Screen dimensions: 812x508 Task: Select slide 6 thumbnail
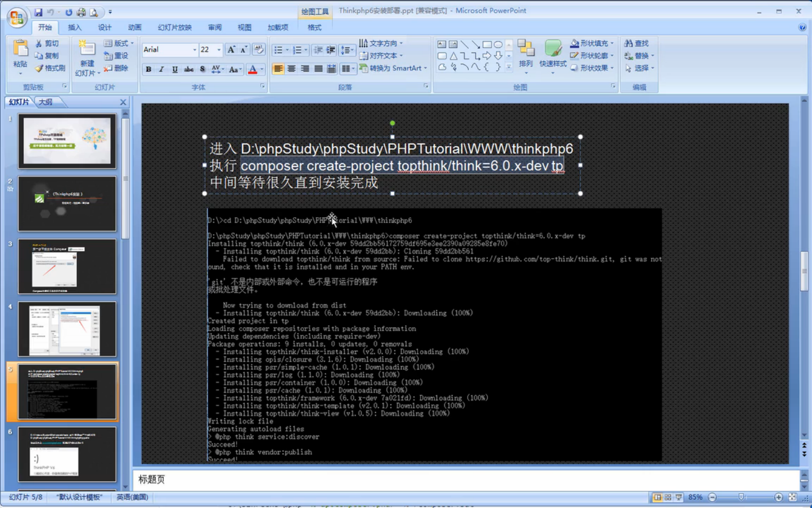pos(67,454)
